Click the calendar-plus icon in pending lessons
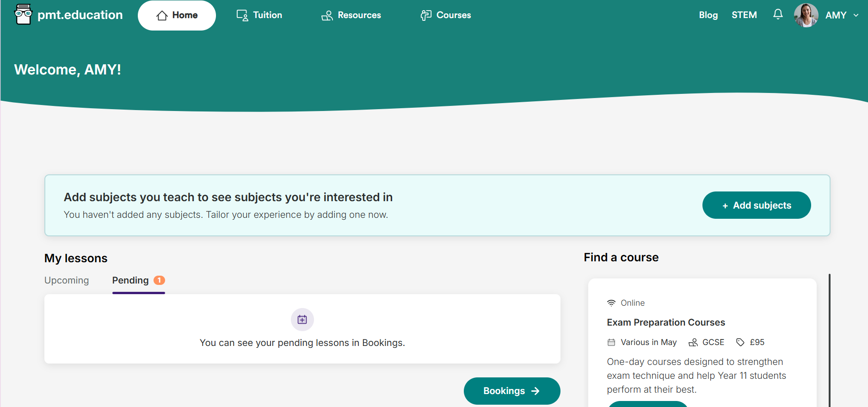Viewport: 868px width, 407px height. coord(302,320)
